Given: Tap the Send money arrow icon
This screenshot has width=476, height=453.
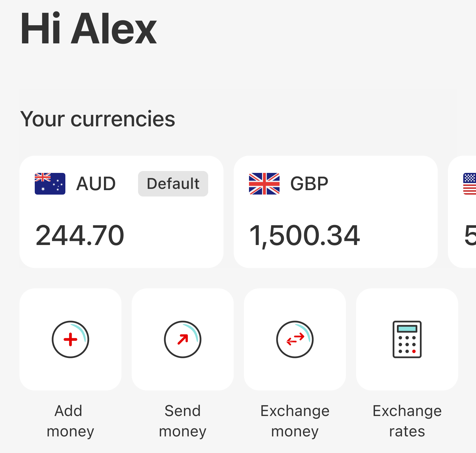Looking at the screenshot, I should 183,339.
